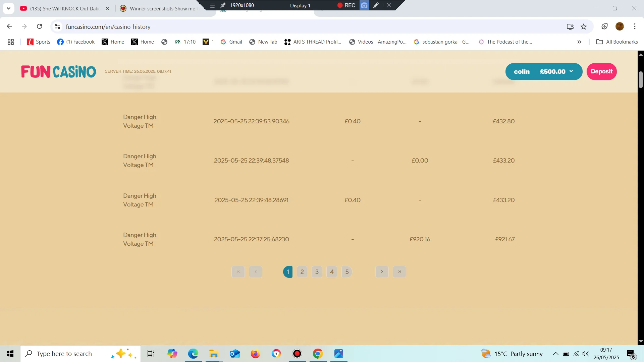Open notification center icon
Screen dimensions: 644x362
tap(631, 354)
